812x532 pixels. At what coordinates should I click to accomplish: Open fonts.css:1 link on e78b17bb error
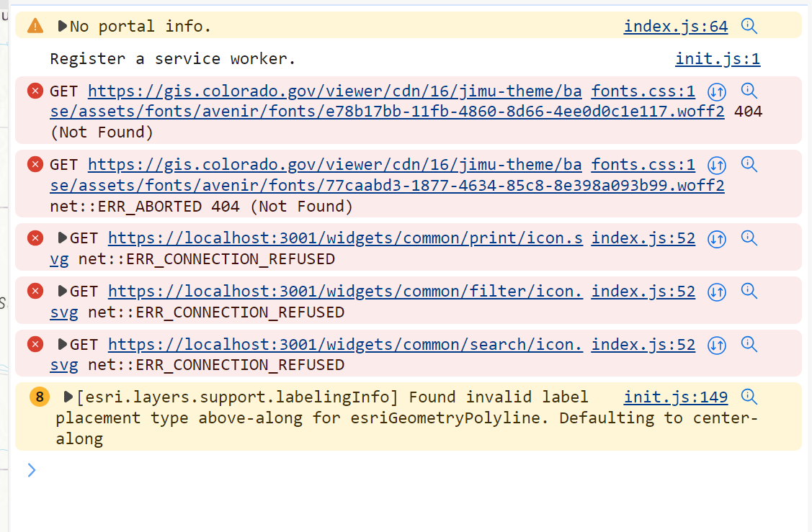(643, 91)
